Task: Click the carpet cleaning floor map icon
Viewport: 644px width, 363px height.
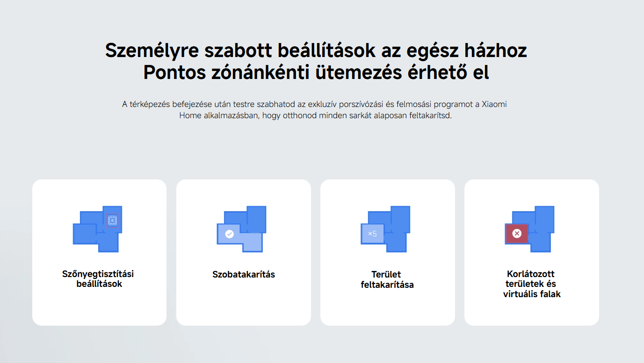Action: 98,229
